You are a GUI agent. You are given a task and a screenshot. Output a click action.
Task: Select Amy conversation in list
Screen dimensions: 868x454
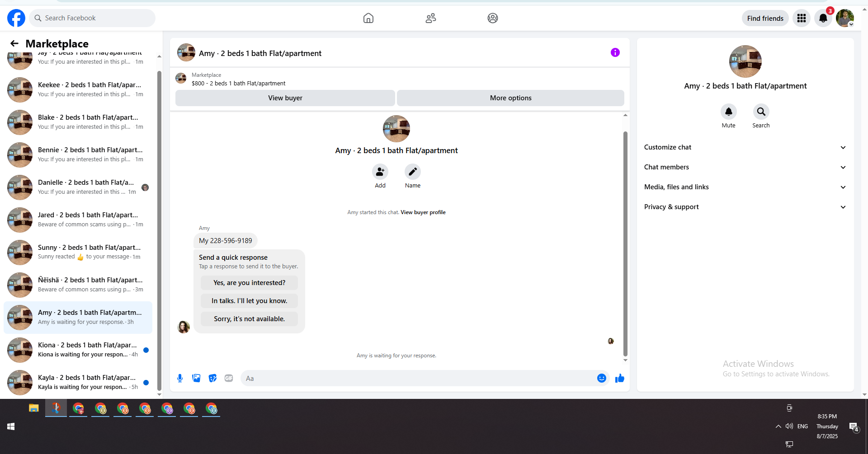78,317
